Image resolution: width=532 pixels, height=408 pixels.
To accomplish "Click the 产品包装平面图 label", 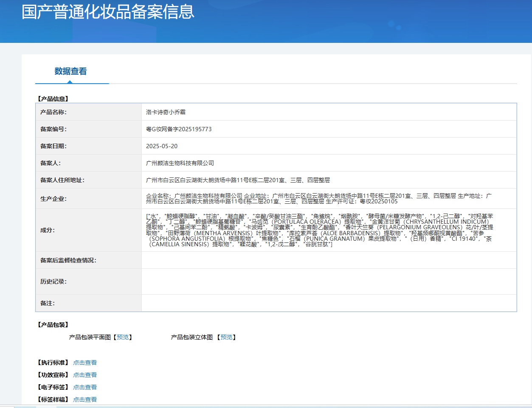I will (90, 337).
